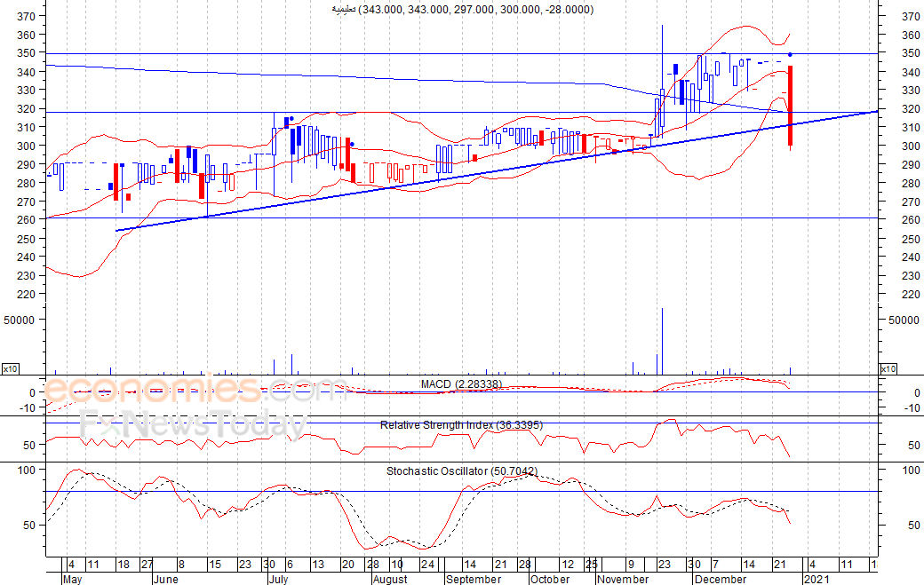This screenshot has height=585, width=924.
Task: Click the 50000 volume label on left axis
Action: click(x=20, y=320)
